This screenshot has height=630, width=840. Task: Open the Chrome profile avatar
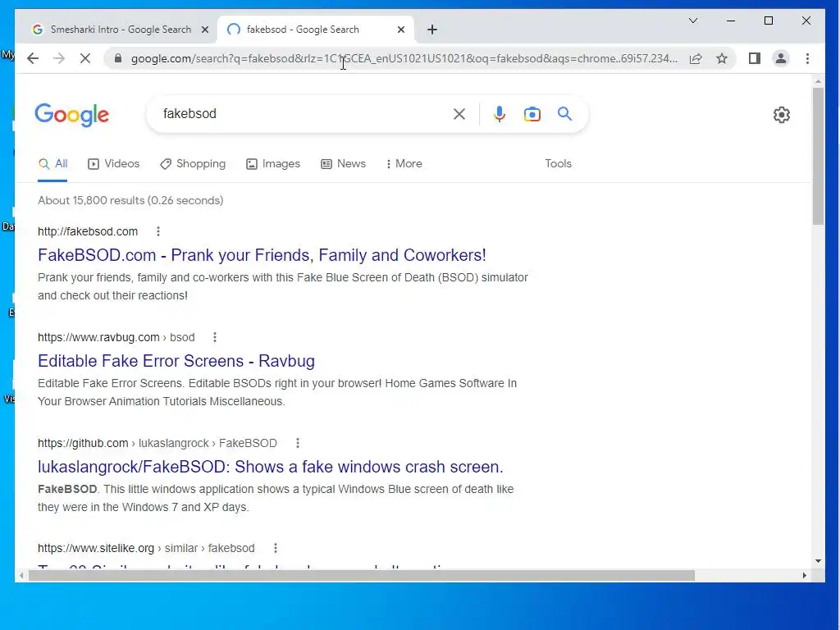point(781,58)
